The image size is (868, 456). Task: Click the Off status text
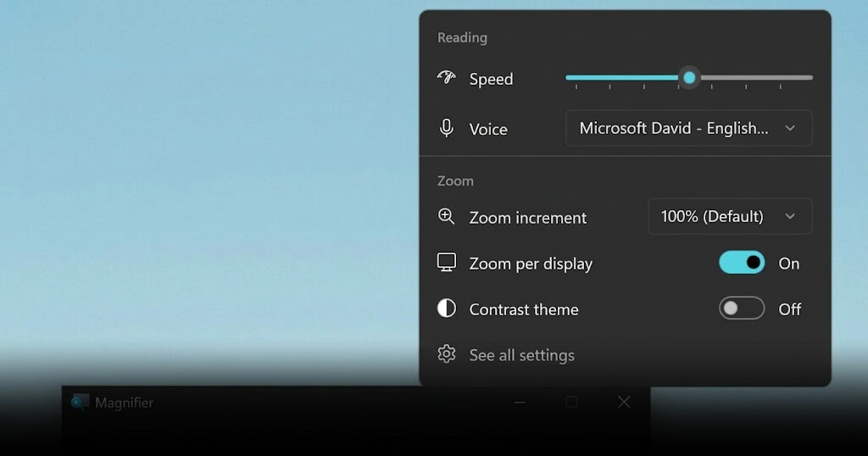(790, 309)
